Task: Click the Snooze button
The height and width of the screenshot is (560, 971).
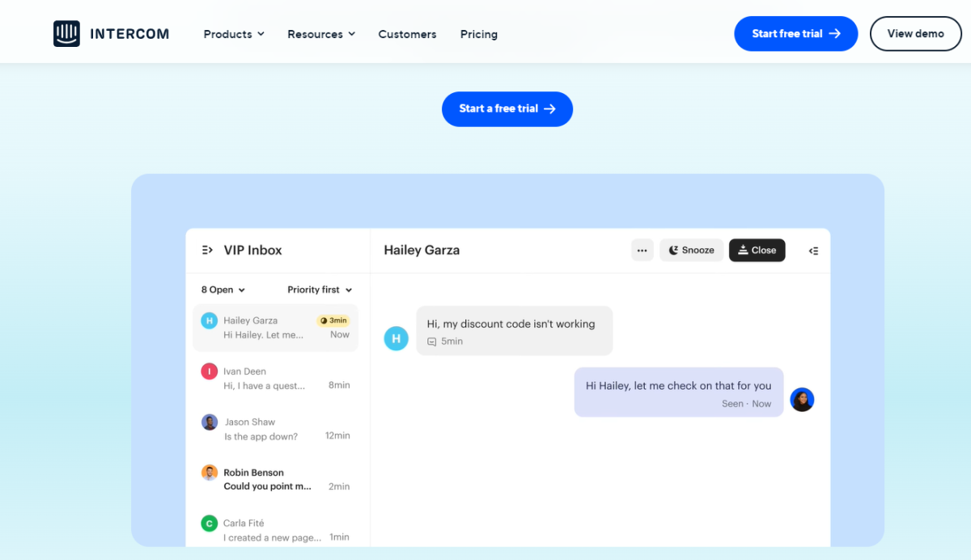Action: coord(691,249)
